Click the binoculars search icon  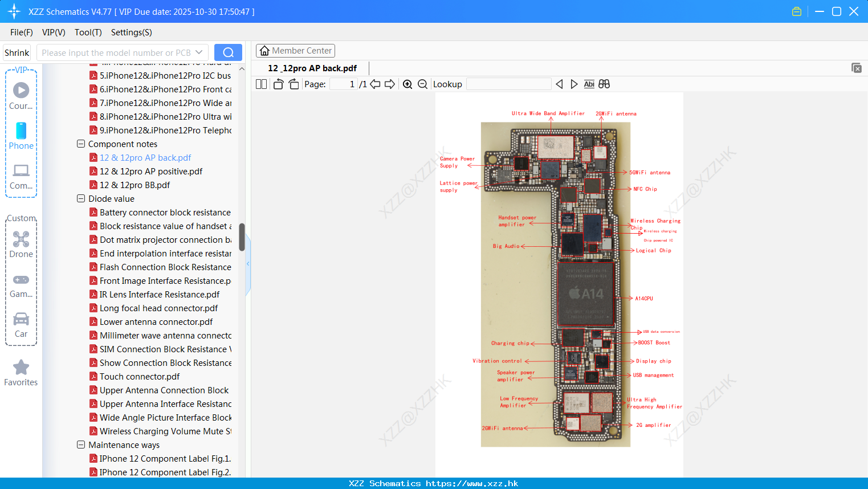tap(604, 84)
